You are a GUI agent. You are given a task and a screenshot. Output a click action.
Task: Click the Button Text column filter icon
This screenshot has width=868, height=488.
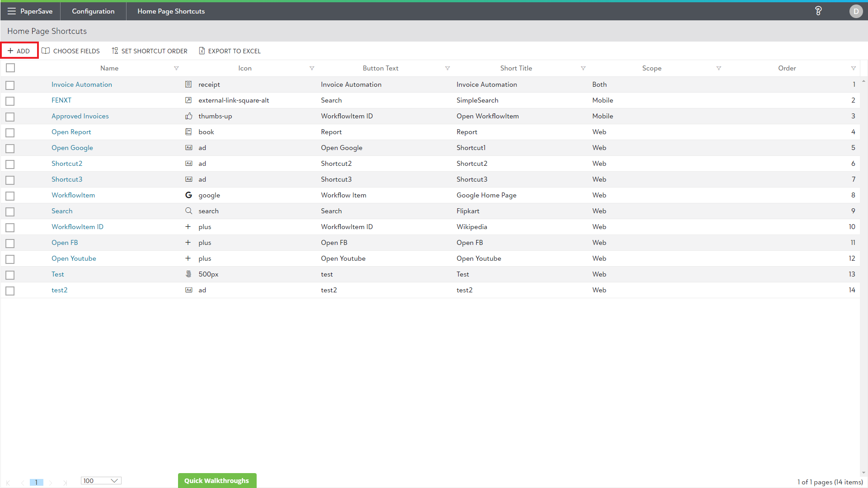[447, 68]
